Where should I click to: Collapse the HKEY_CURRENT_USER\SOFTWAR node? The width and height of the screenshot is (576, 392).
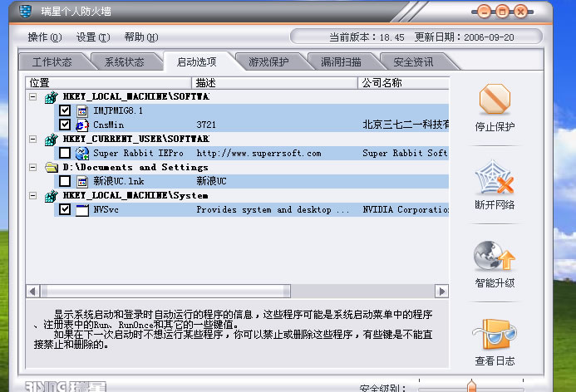[x=32, y=139]
